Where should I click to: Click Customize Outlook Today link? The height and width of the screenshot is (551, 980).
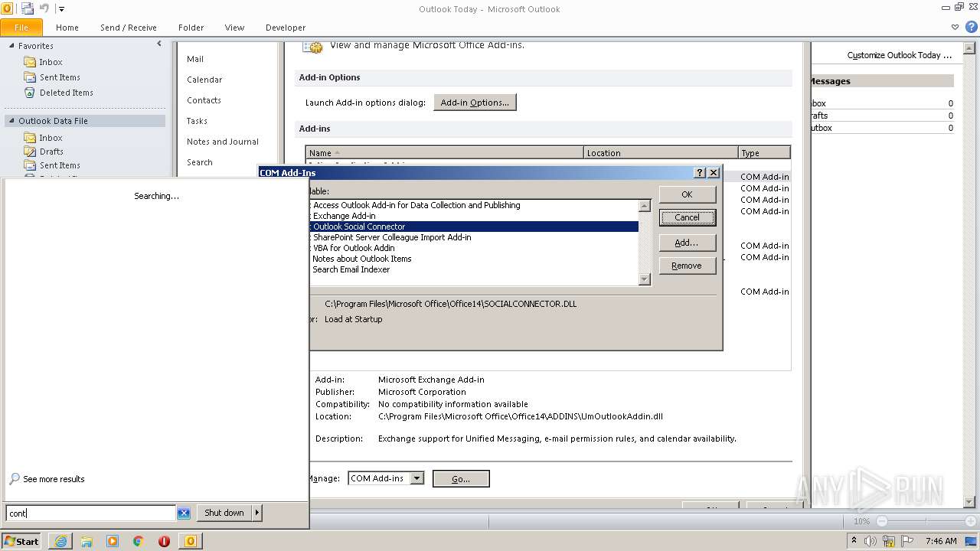[x=899, y=55]
